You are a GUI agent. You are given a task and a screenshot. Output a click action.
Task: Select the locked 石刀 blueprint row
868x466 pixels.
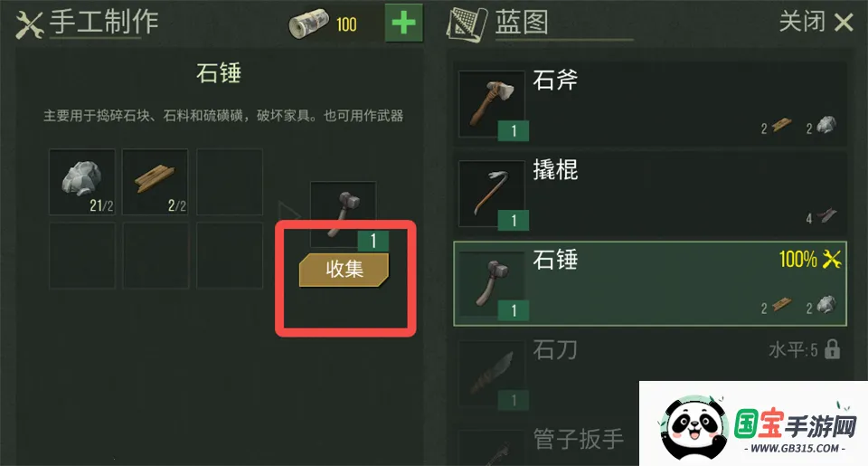click(650, 373)
